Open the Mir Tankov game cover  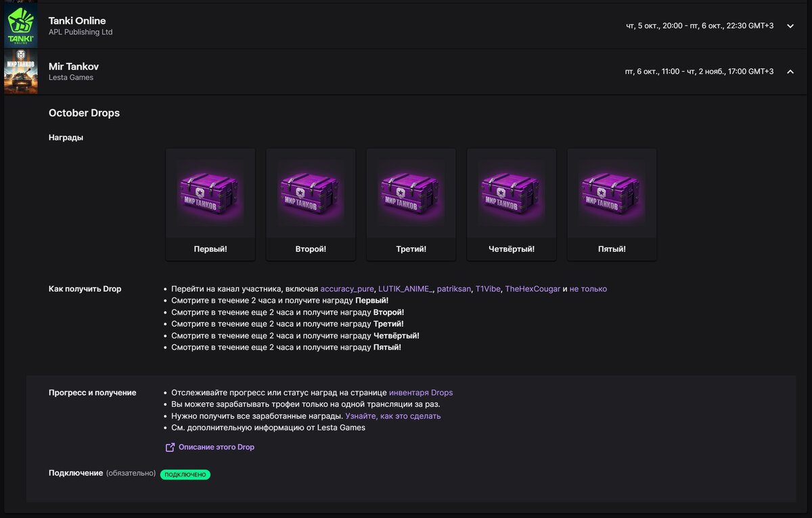(21, 72)
